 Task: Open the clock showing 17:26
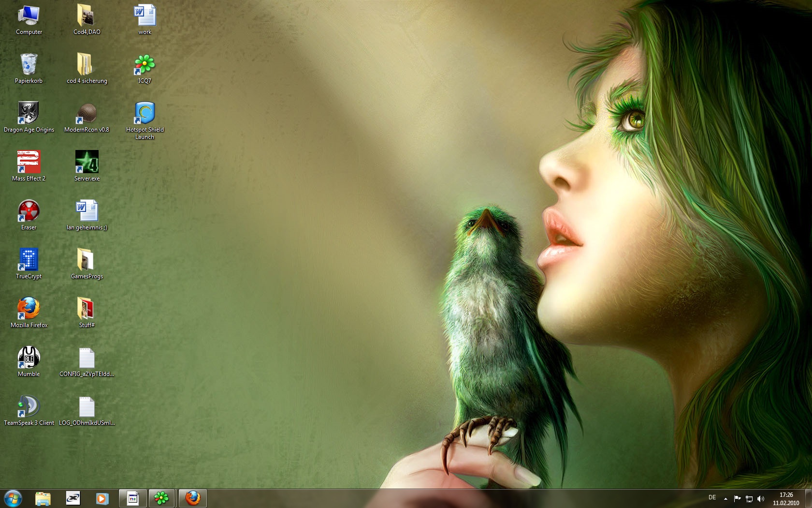[x=786, y=499]
